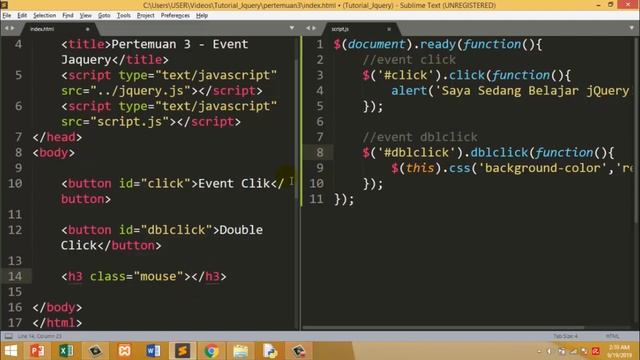Click the closing html tag line

pyautogui.click(x=57, y=323)
